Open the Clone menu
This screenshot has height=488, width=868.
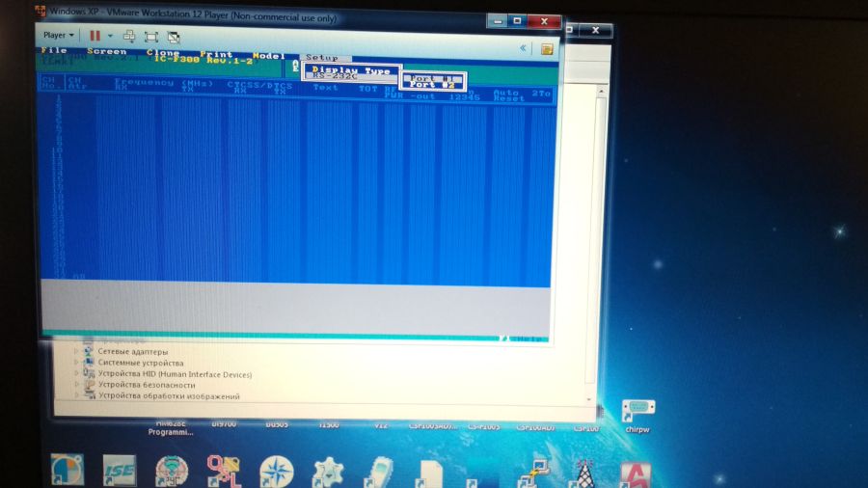pyautogui.click(x=163, y=53)
